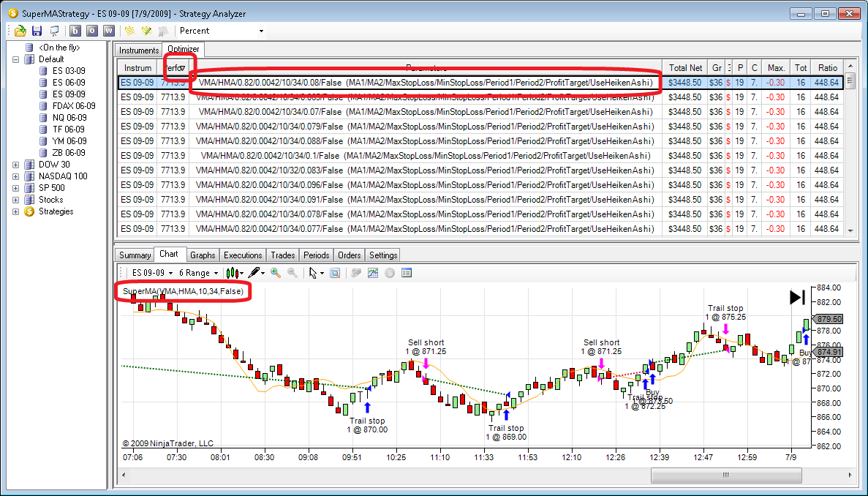The width and height of the screenshot is (868, 496).
Task: Select ZB 06-09 instrument
Action: pos(69,153)
